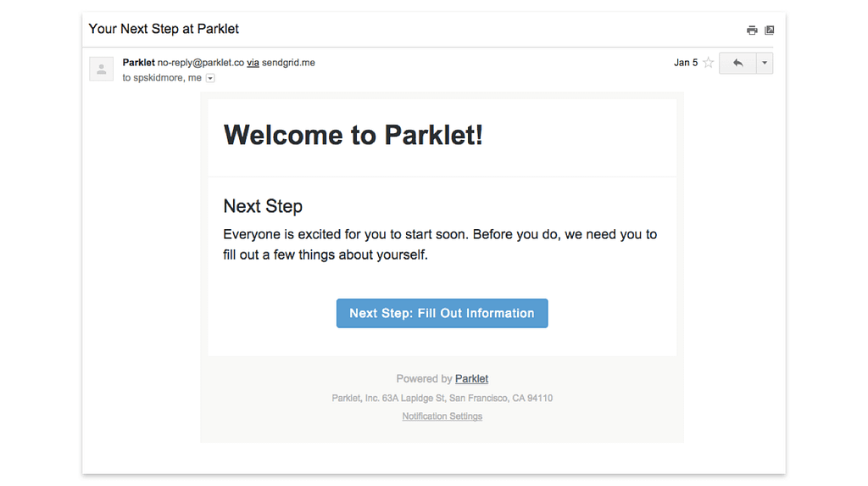868x486 pixels.
Task: Click the 'Everyone is excited' body paragraph
Action: [x=439, y=244]
